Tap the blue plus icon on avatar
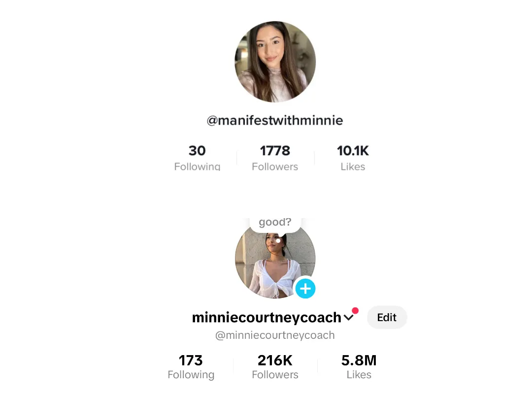Image resolution: width=532 pixels, height=394 pixels. click(305, 289)
